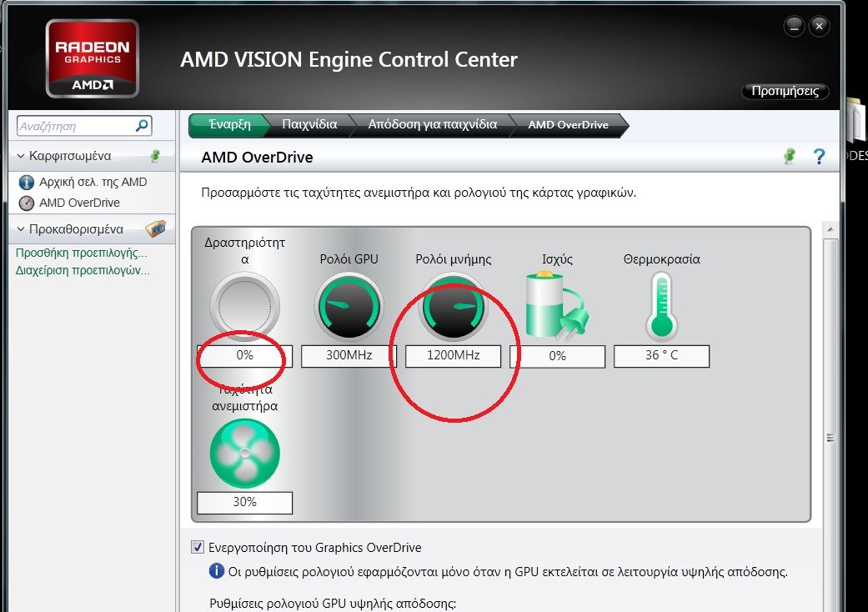The height and width of the screenshot is (612, 868).
Task: Click the presets icon beside Προκαθορισμένα
Action: 156,228
